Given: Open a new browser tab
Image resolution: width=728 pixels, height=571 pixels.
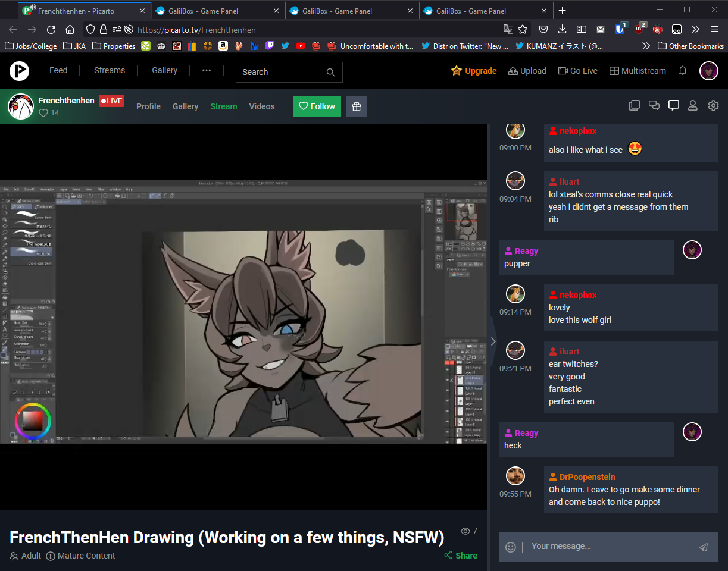Looking at the screenshot, I should (x=563, y=11).
